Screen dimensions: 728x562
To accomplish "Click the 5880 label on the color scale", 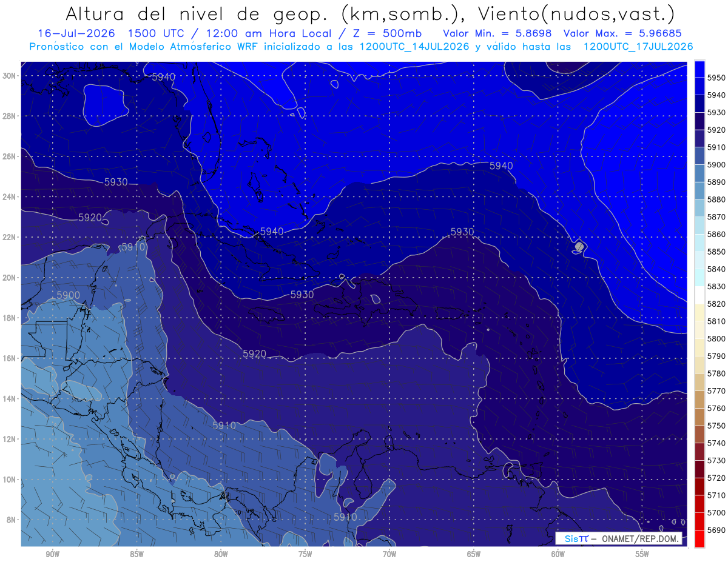I will (716, 199).
